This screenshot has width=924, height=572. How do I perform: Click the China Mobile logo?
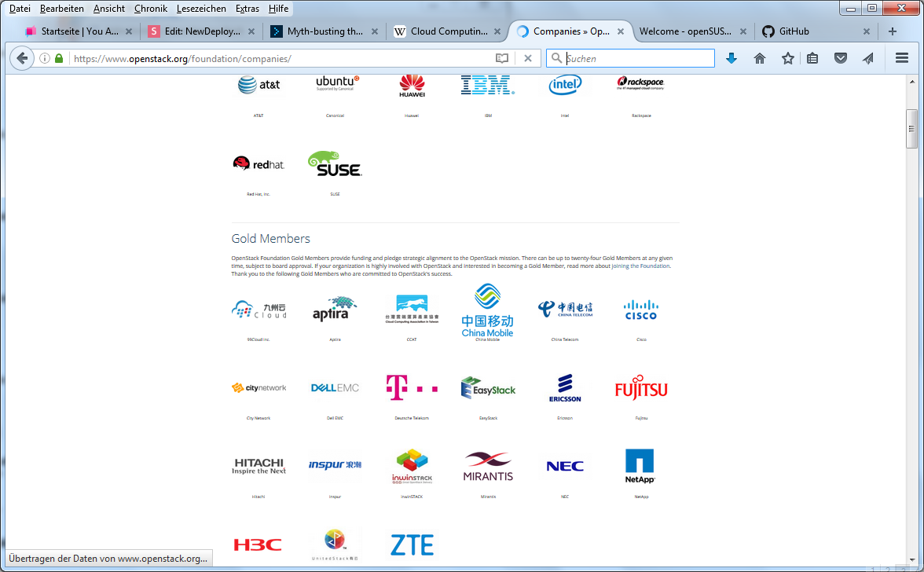[x=488, y=310]
